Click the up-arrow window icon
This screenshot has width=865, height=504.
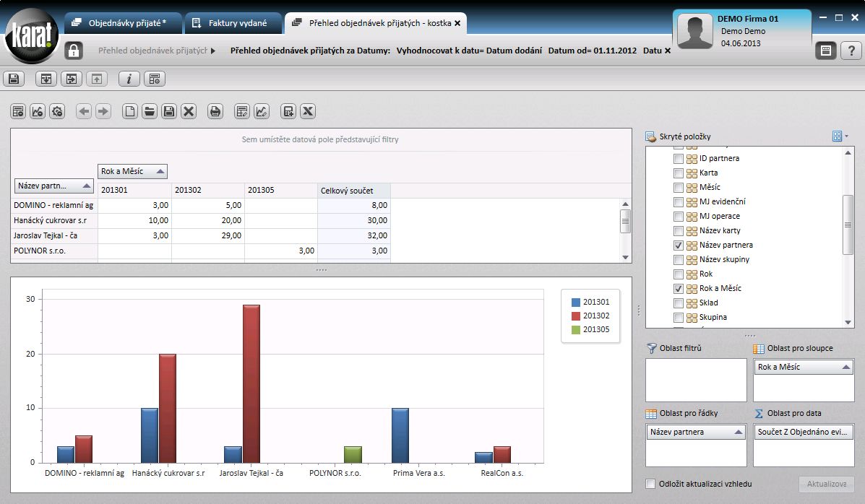97,79
